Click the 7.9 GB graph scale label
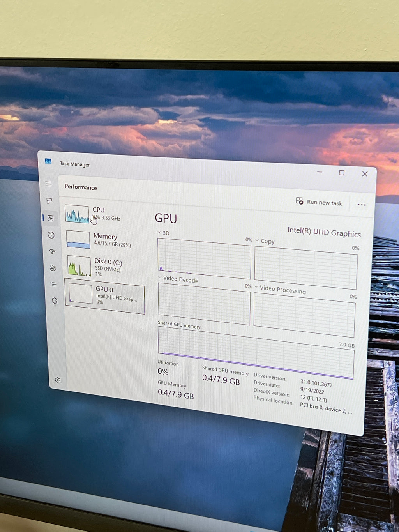This screenshot has height=532, width=399. tap(347, 345)
